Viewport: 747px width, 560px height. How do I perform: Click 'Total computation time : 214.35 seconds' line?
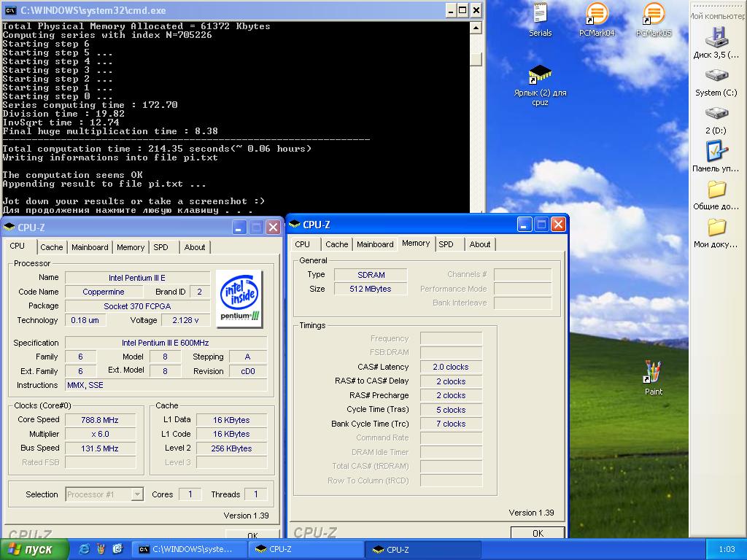pyautogui.click(x=157, y=149)
